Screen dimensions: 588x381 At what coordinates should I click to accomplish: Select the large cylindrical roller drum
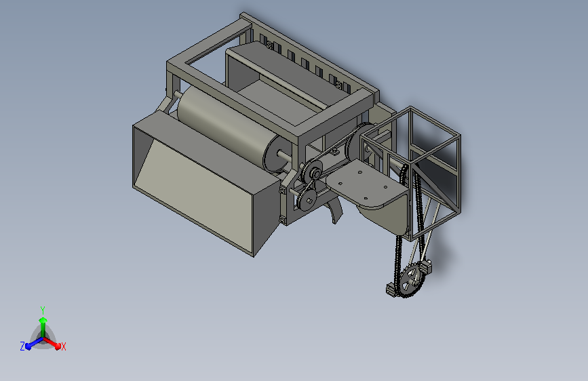pyautogui.click(x=229, y=127)
